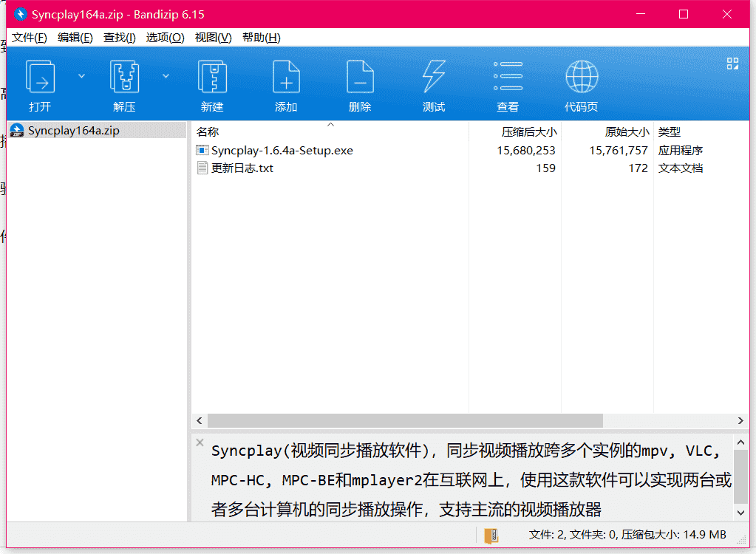
Task: Open the 帮助(H) menu
Action: tap(262, 38)
